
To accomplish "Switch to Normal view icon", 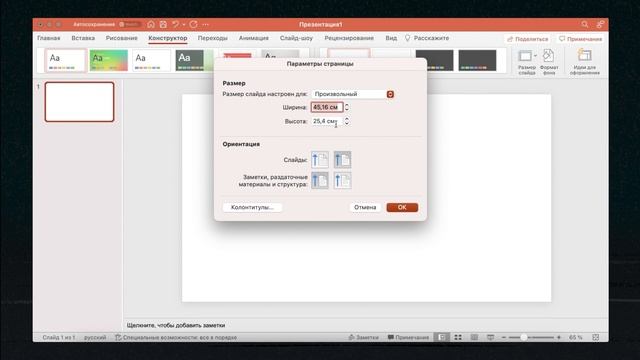I will click(442, 338).
